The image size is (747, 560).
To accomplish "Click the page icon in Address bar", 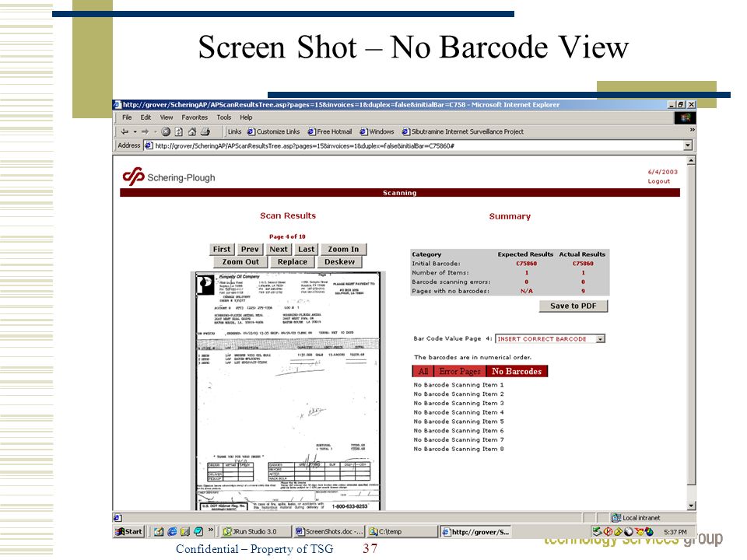I will tap(149, 145).
